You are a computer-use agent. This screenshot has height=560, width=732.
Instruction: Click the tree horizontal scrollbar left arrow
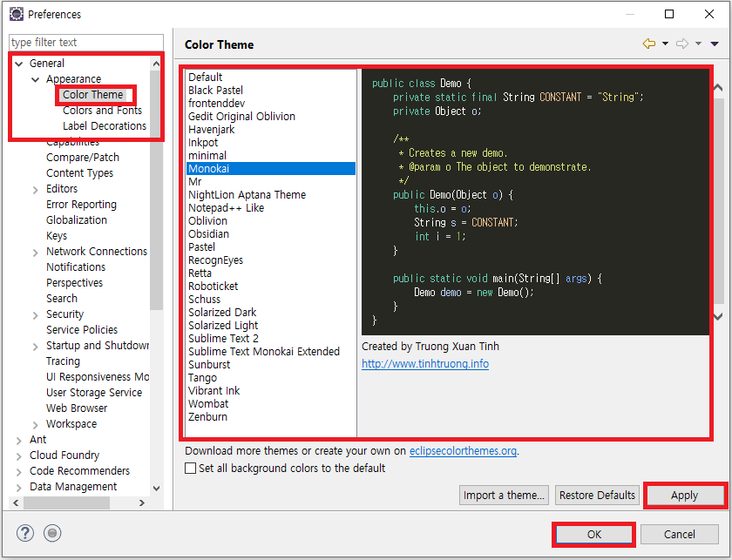tap(16, 503)
